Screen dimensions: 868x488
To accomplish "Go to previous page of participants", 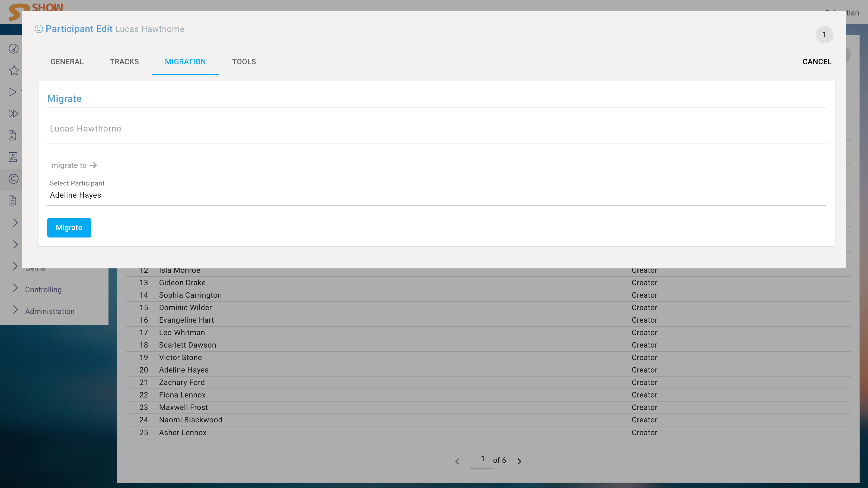I will [x=457, y=461].
